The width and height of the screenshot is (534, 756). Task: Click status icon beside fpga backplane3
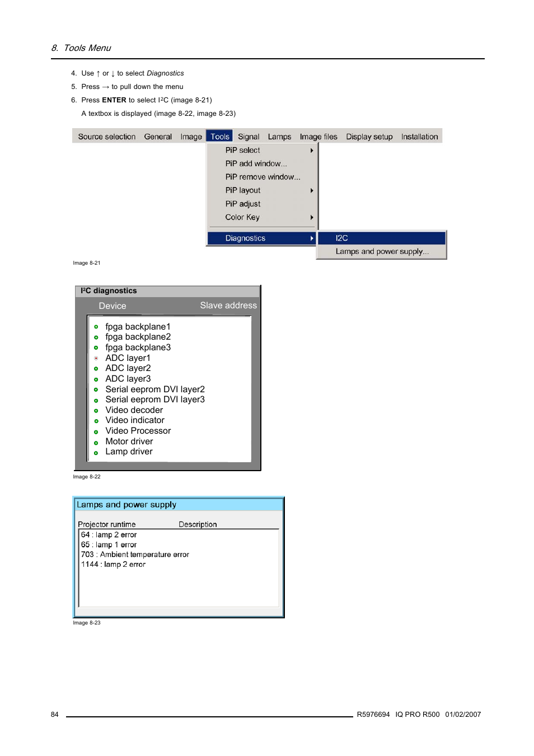click(96, 348)
